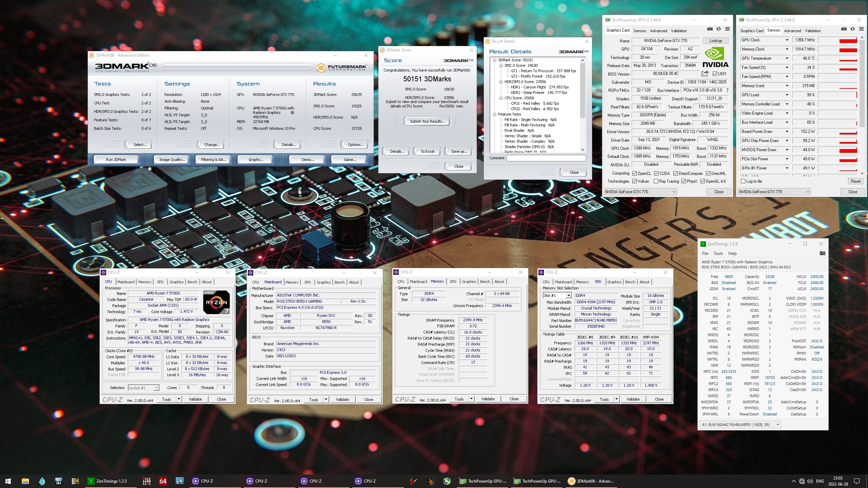Take a screenshot in the GPU-Z Graphics Card window

point(710,29)
